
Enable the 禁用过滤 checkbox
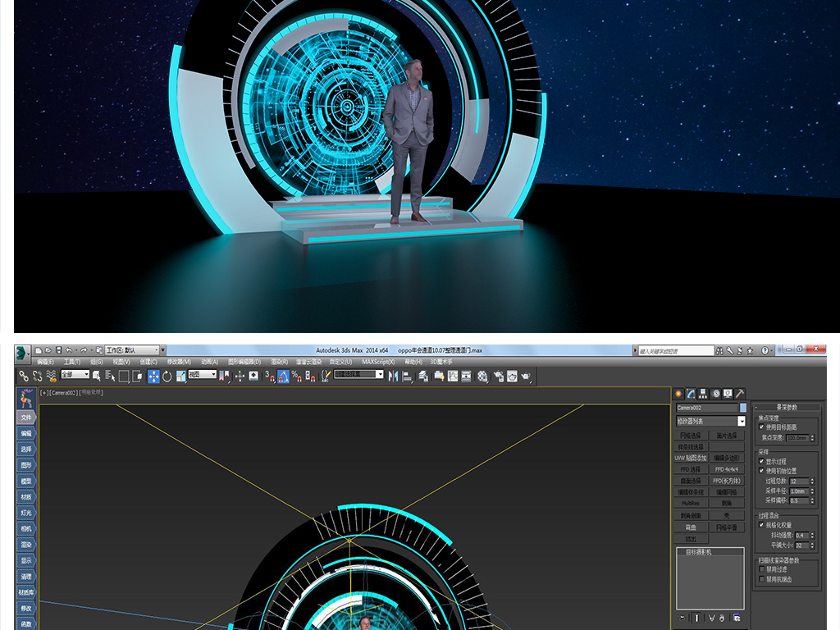tap(762, 568)
